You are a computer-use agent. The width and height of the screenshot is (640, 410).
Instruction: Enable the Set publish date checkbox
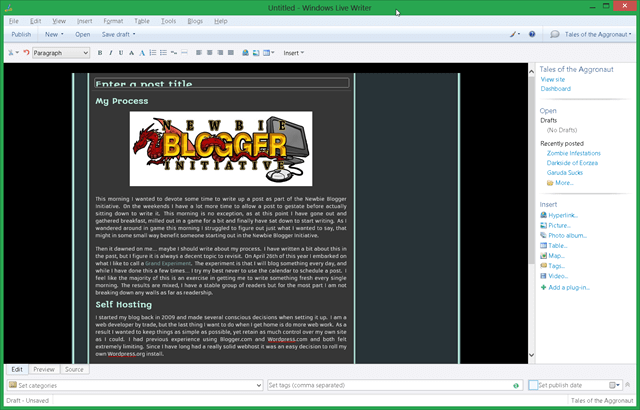pos(533,385)
